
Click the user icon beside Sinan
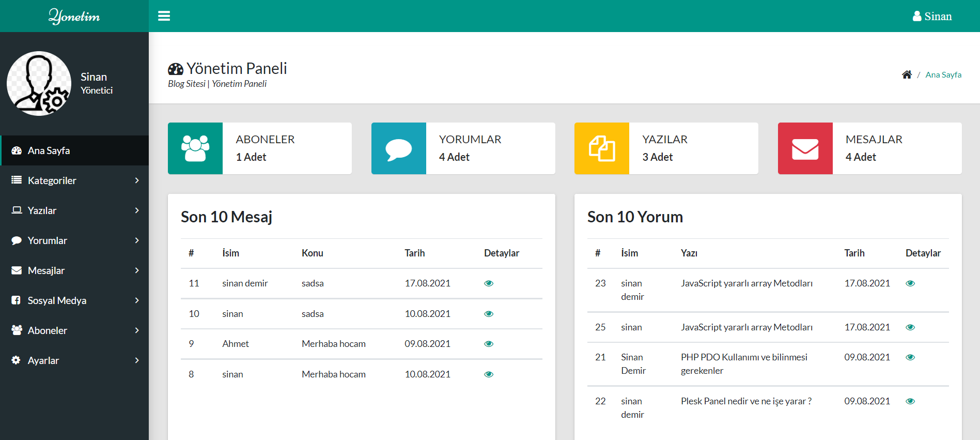pos(917,16)
